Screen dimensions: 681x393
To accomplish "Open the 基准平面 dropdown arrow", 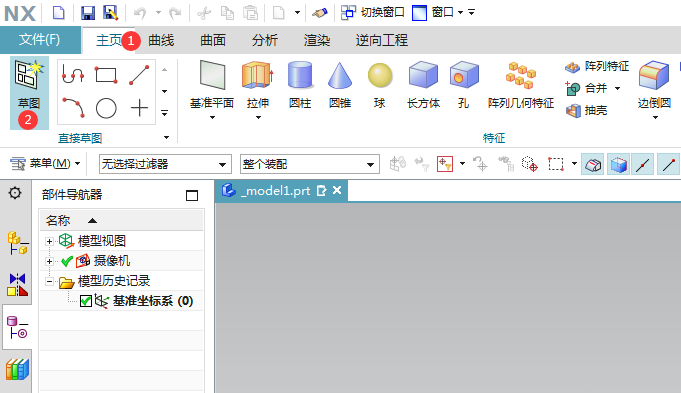I will [x=212, y=118].
